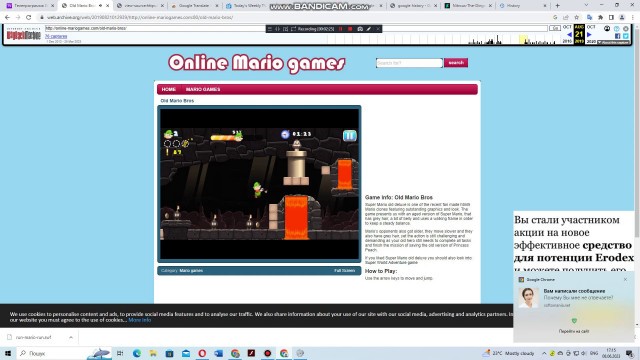Open a new browser tab

[557, 5]
